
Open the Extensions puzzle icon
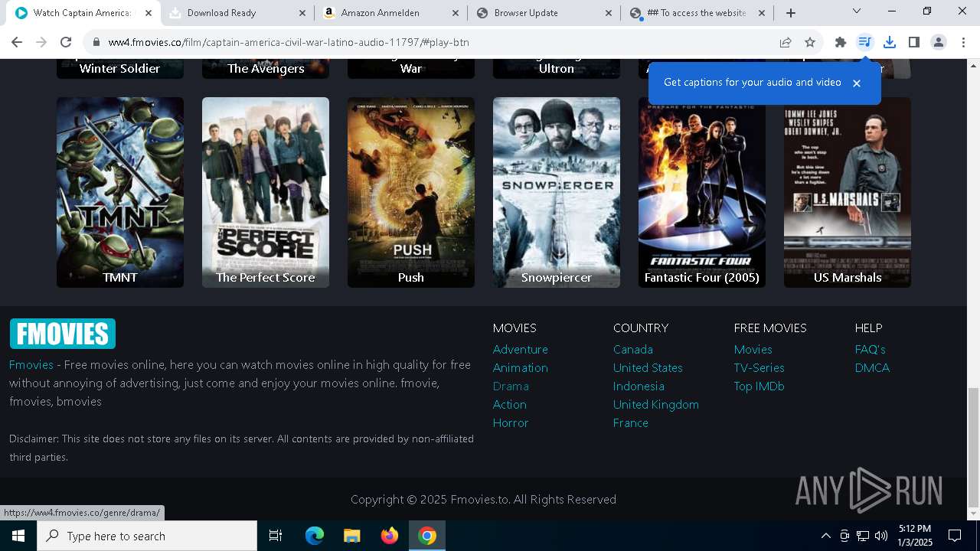pyautogui.click(x=841, y=42)
